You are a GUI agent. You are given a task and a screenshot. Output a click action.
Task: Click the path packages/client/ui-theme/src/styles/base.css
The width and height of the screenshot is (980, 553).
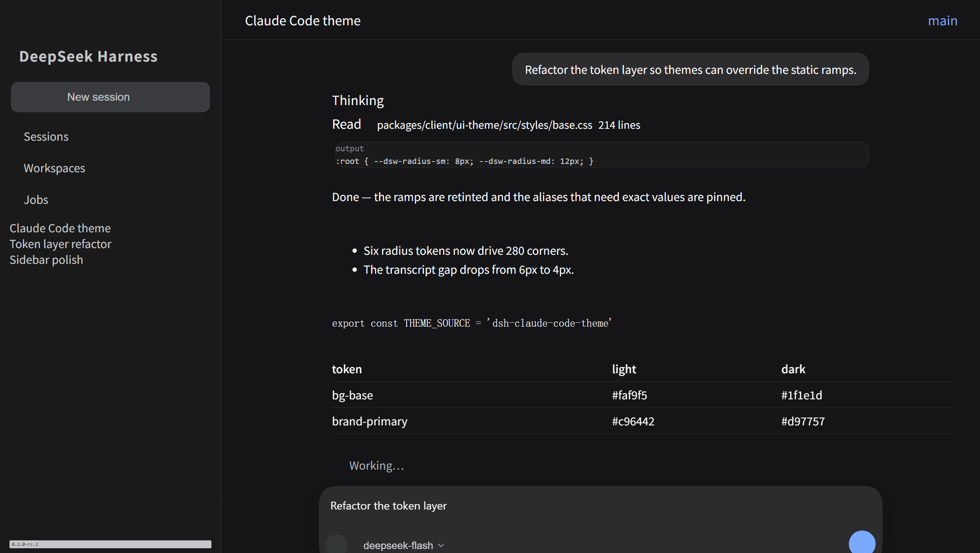pyautogui.click(x=484, y=125)
